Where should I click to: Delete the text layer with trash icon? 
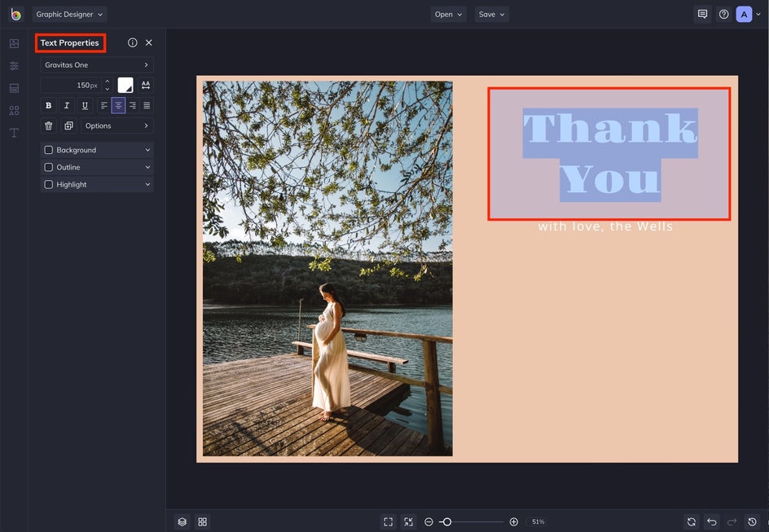[x=49, y=126]
